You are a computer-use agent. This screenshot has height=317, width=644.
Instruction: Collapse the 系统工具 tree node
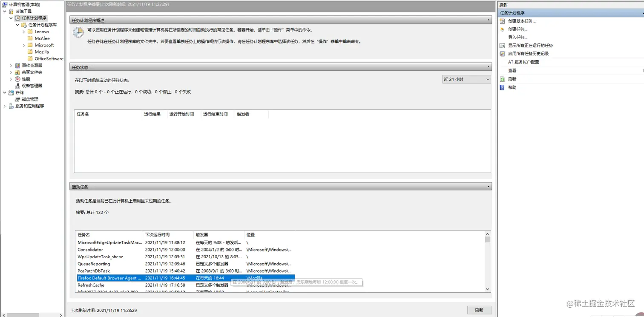(5, 12)
